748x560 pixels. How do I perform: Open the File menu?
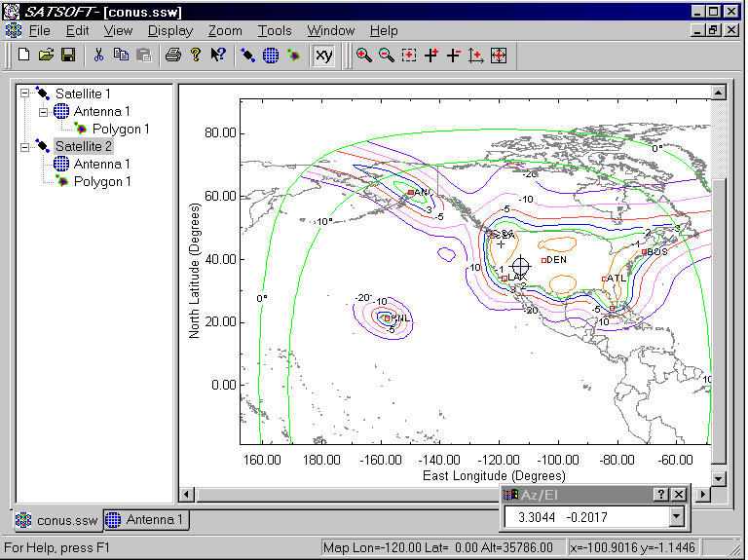pos(40,30)
